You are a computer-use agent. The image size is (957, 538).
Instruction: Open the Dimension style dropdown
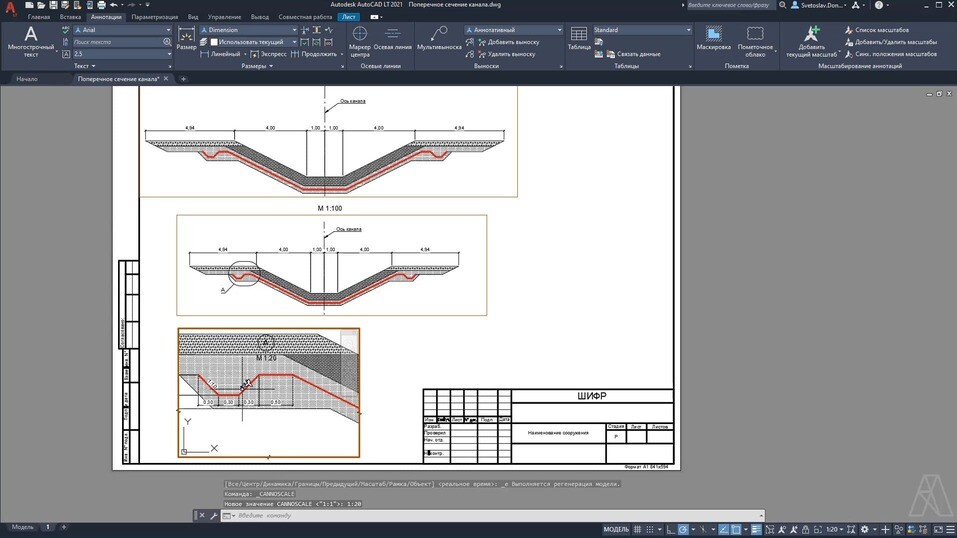tap(248, 30)
